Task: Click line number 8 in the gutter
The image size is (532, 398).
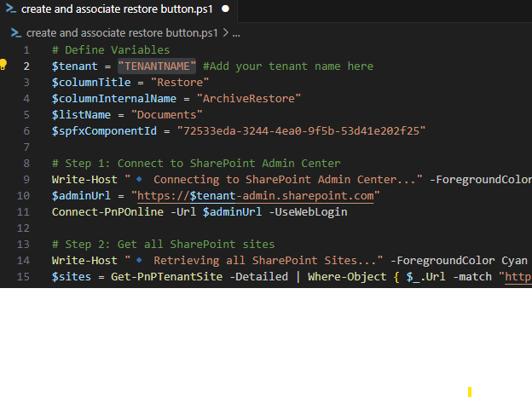Action: [x=27, y=164]
